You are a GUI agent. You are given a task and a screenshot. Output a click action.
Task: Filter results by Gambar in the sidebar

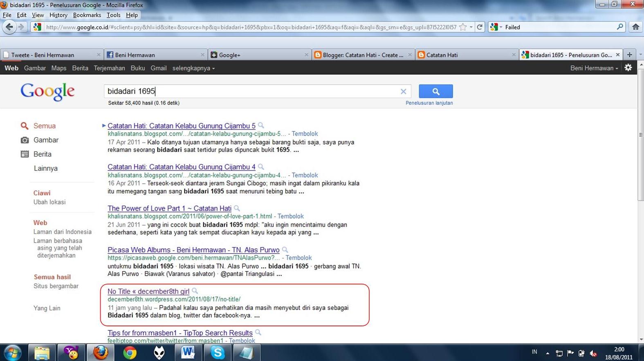point(46,140)
